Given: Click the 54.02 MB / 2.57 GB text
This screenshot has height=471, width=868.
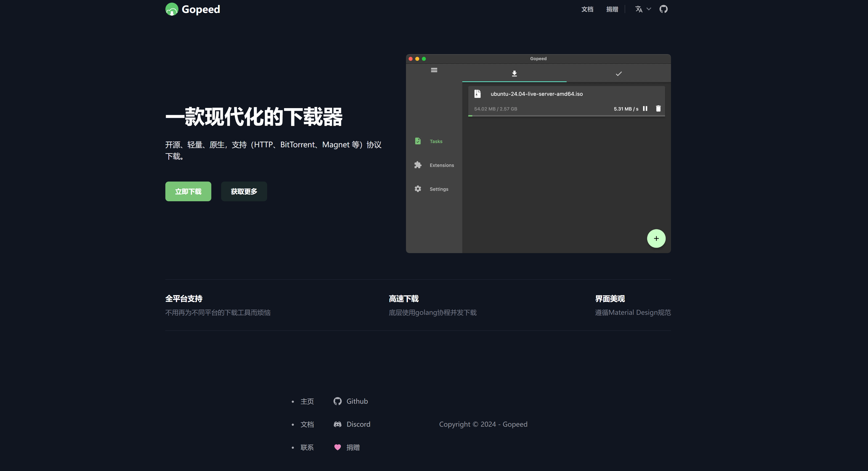Looking at the screenshot, I should pyautogui.click(x=495, y=109).
